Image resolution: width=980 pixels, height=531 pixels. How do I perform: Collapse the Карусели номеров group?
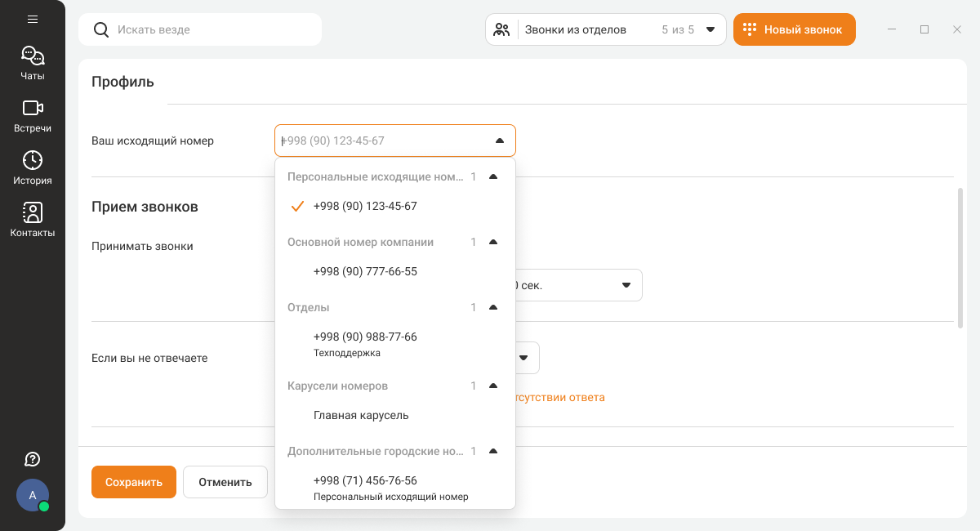(492, 386)
